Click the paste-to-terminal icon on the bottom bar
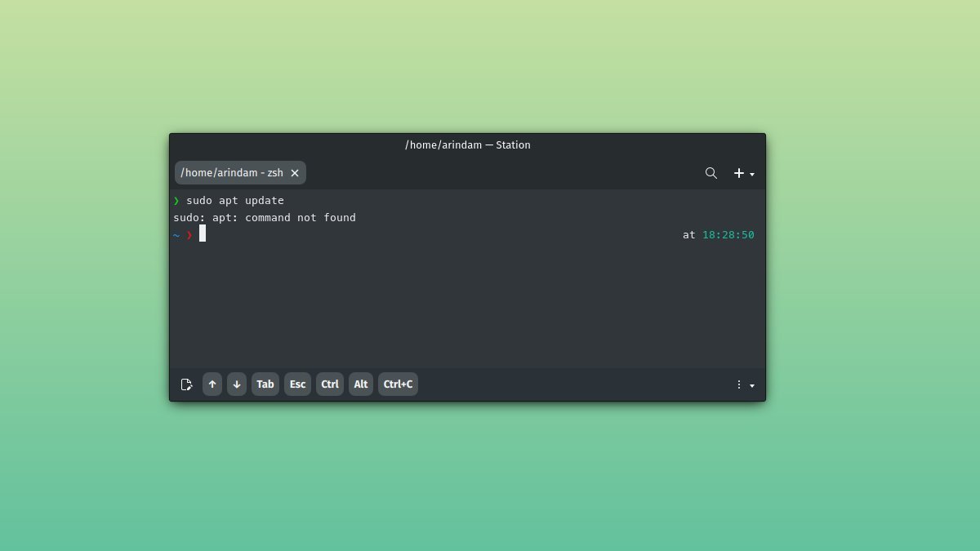Image resolution: width=980 pixels, height=551 pixels. tap(186, 384)
